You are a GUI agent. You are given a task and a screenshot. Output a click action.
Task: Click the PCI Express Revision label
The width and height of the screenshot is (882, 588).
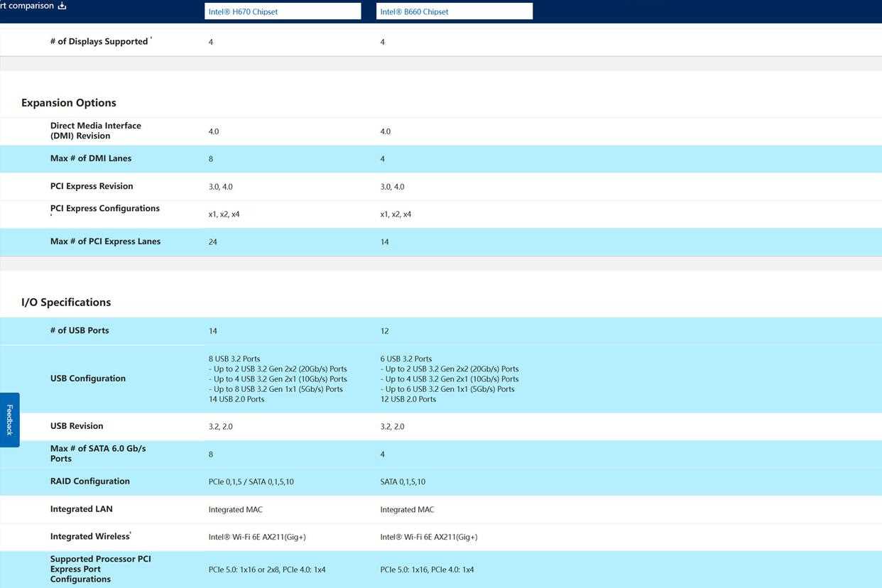point(92,186)
